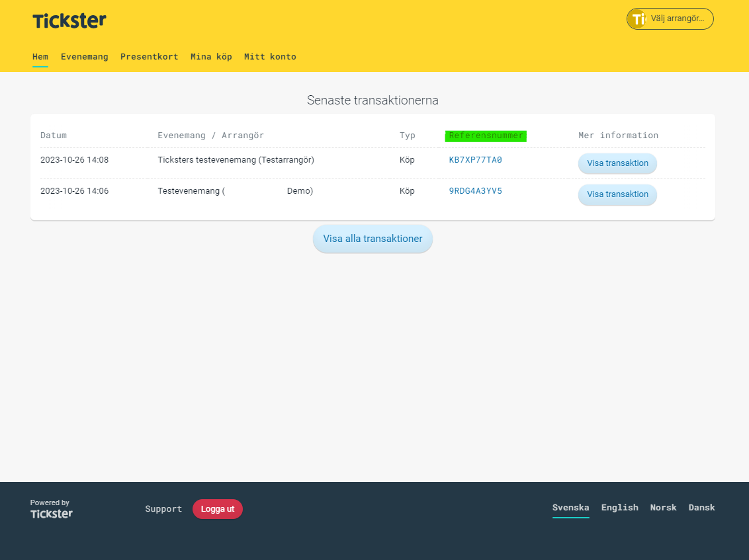Select the Hem menu item

(40, 57)
